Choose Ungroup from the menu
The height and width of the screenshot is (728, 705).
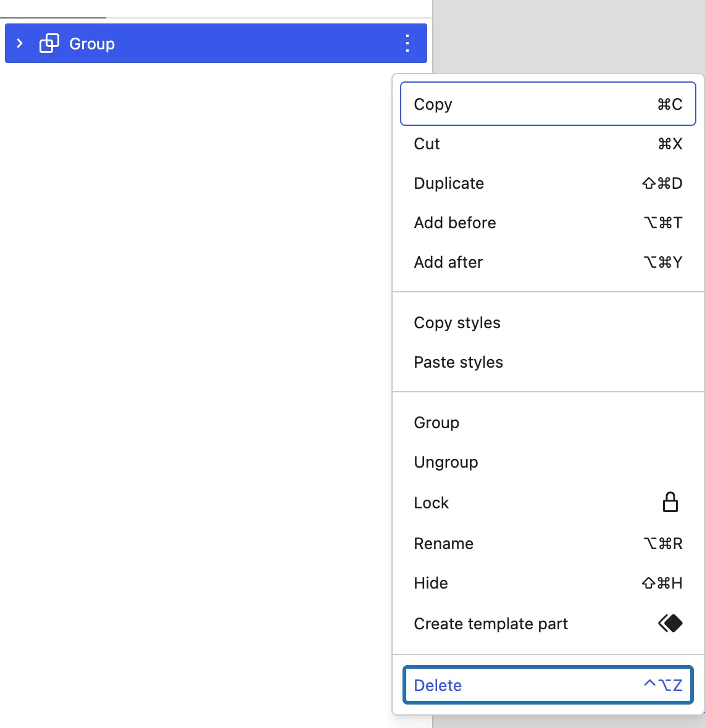tap(548, 463)
